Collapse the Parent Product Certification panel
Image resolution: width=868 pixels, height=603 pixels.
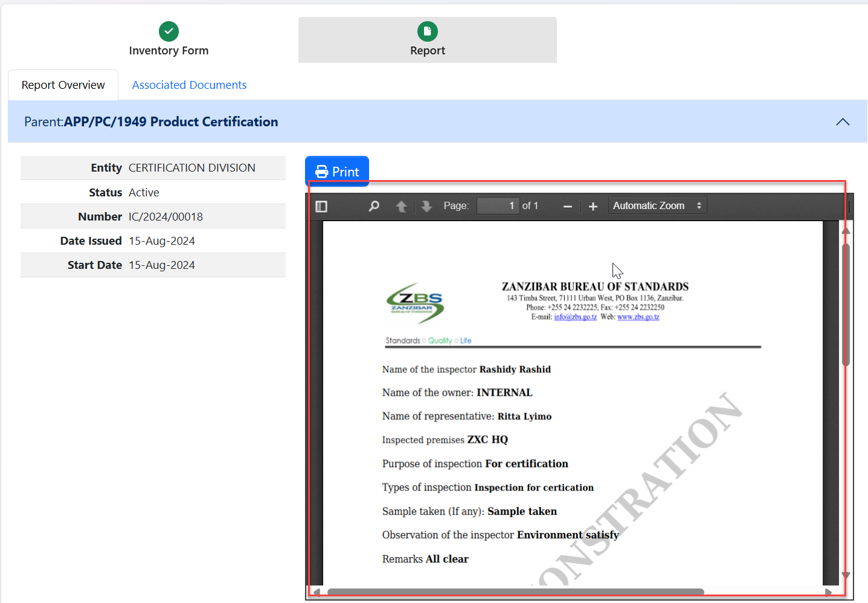point(843,122)
